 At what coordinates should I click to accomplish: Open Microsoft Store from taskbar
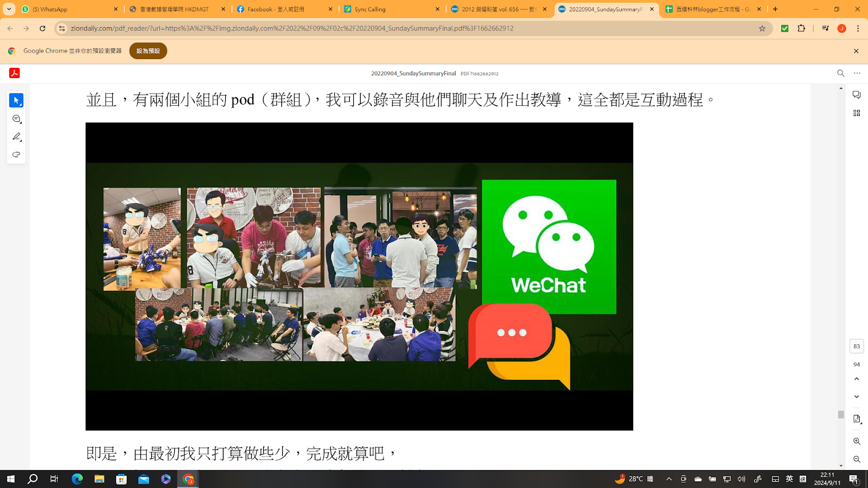[x=122, y=479]
